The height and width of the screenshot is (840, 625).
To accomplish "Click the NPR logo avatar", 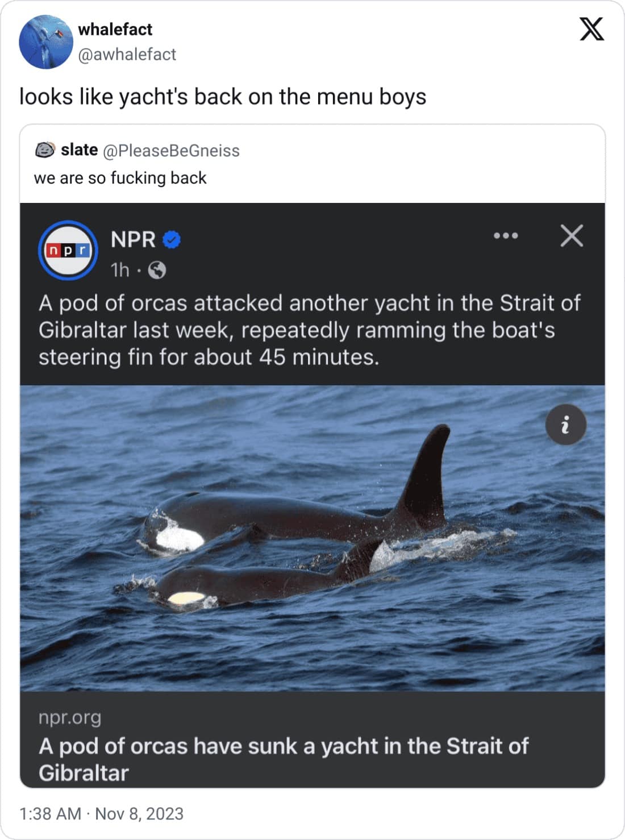I will click(x=68, y=250).
